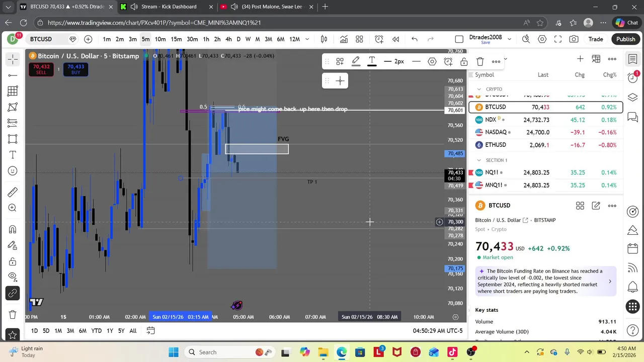Open the Gann and Fibonacci tools

(x=13, y=91)
